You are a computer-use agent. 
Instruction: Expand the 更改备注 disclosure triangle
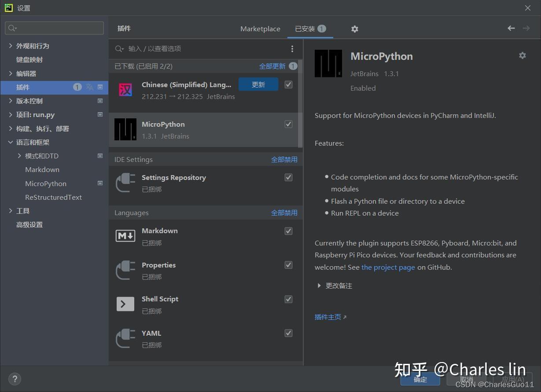[319, 286]
